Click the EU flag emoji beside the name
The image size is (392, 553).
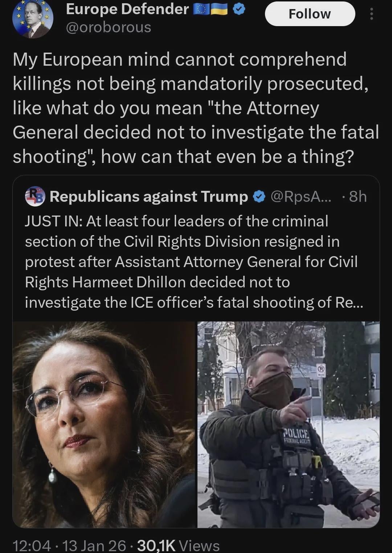(x=200, y=9)
